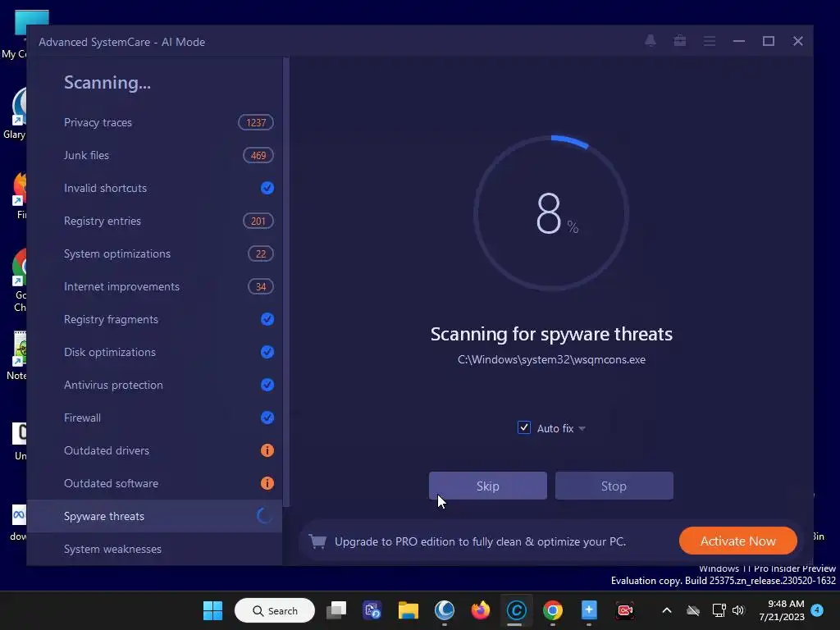Select Junk files in scan list
The image size is (840, 630).
click(x=154, y=155)
